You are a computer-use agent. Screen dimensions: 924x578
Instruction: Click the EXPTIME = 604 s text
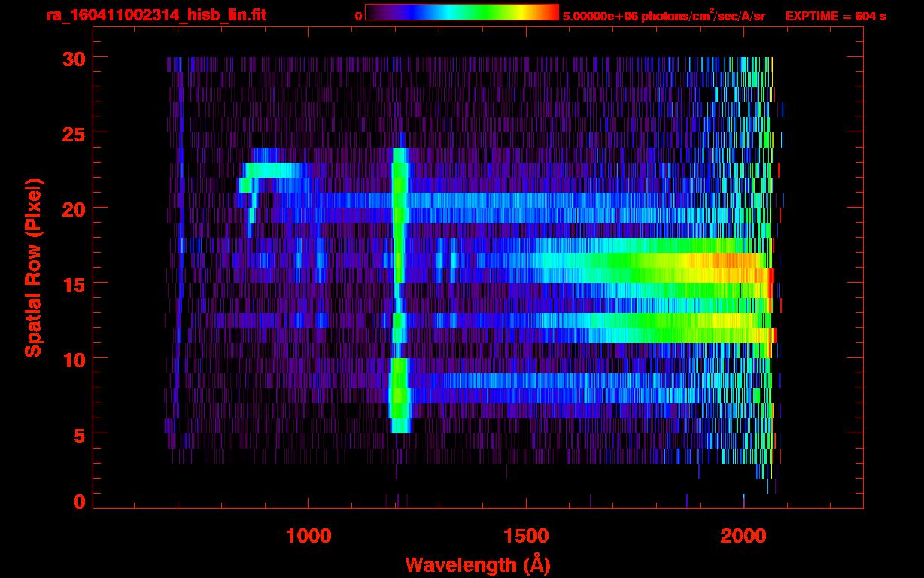point(835,16)
